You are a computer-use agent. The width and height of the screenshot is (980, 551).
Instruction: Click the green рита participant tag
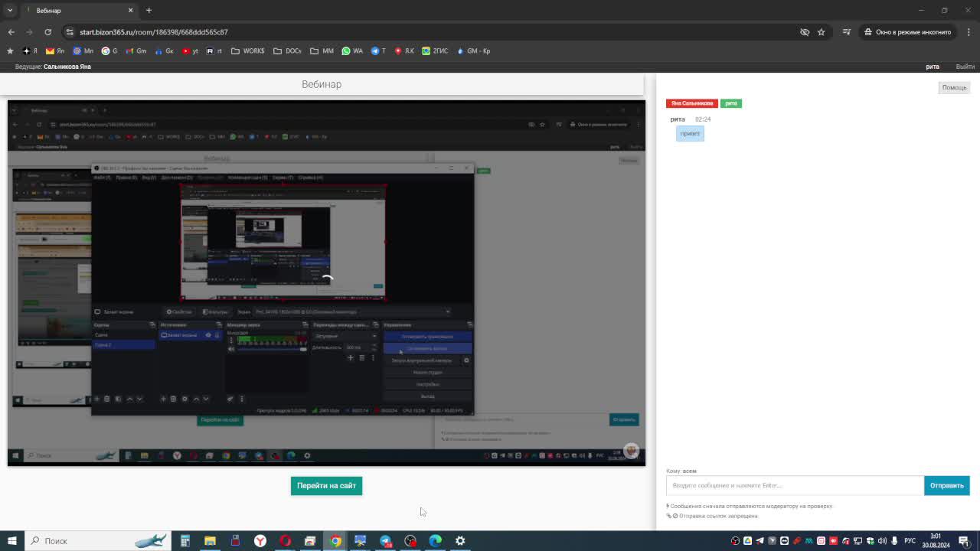point(731,103)
